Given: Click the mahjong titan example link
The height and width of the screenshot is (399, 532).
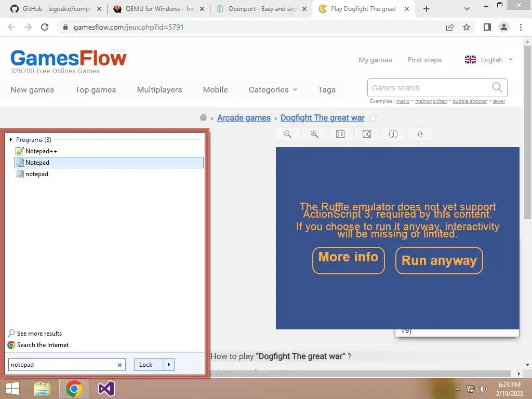Looking at the screenshot, I should click(431, 101).
